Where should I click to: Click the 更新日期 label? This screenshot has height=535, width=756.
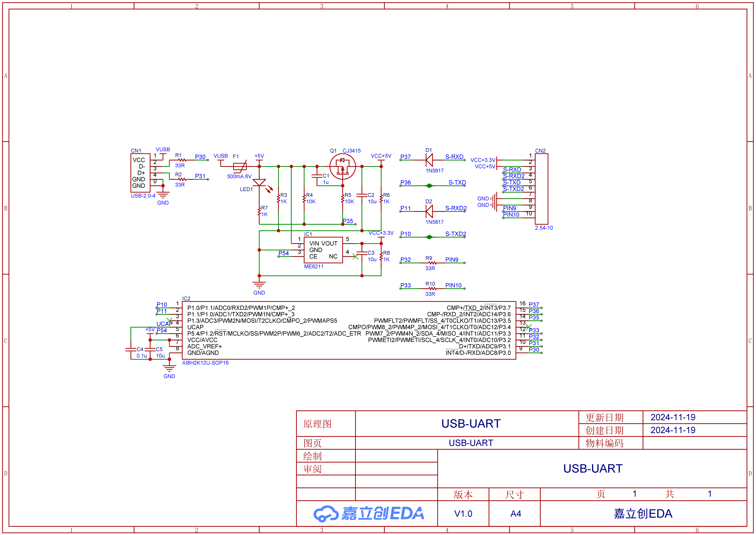click(x=605, y=418)
